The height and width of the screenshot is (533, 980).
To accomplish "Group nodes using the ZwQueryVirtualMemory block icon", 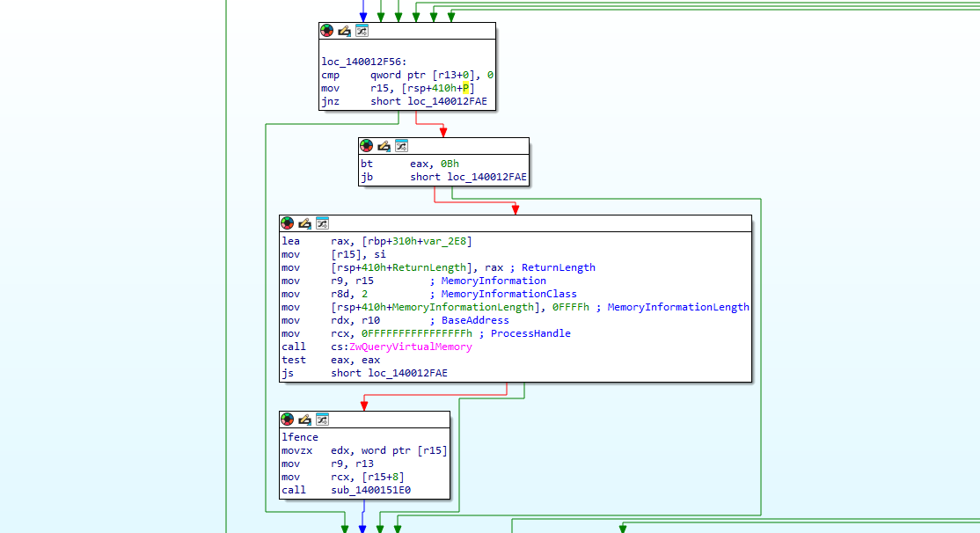I will coord(322,223).
